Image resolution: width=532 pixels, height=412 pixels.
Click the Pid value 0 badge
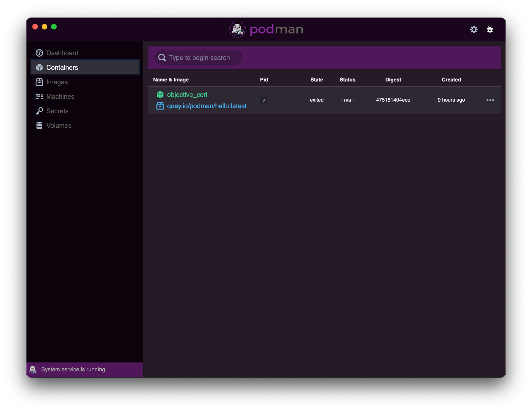tap(264, 100)
